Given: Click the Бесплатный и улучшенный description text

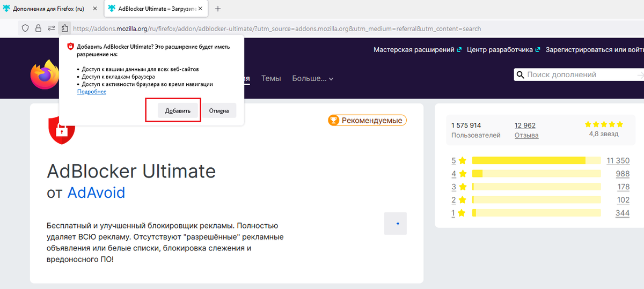Looking at the screenshot, I should [x=166, y=242].
